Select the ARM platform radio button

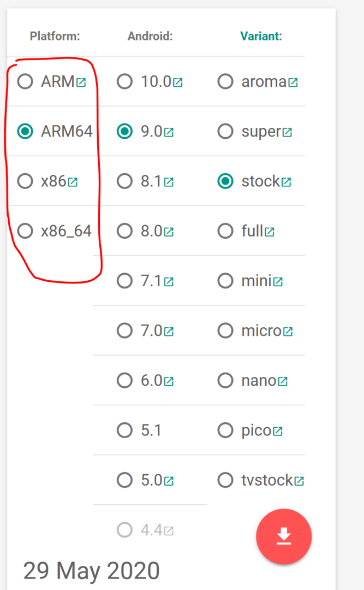25,81
